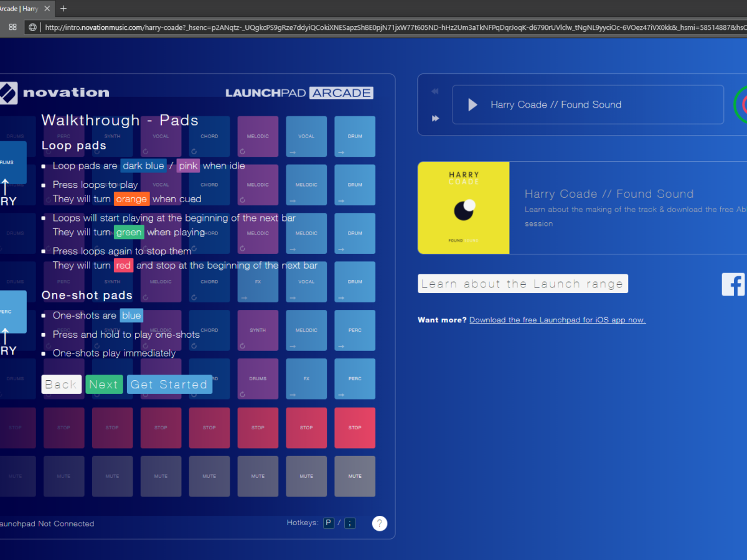The image size is (747, 560).
Task: Open the round question mark help icon
Action: coord(380,523)
